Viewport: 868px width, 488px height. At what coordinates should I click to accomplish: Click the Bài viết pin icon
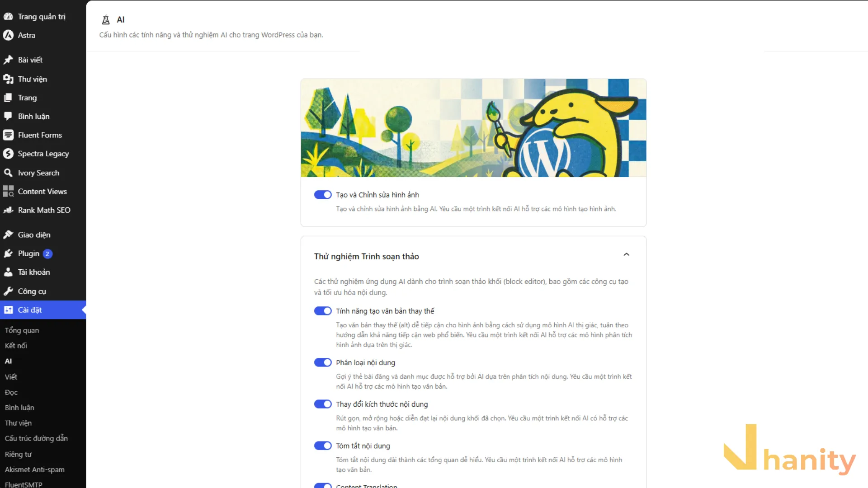[8, 60]
